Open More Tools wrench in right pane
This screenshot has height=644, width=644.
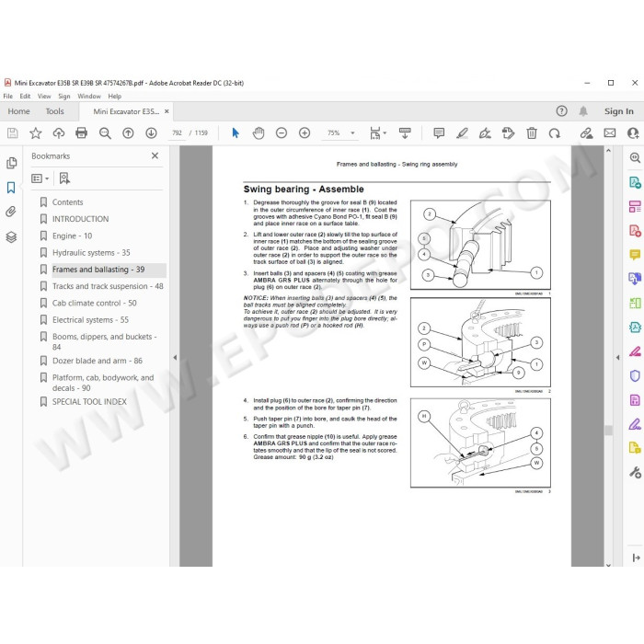[635, 472]
